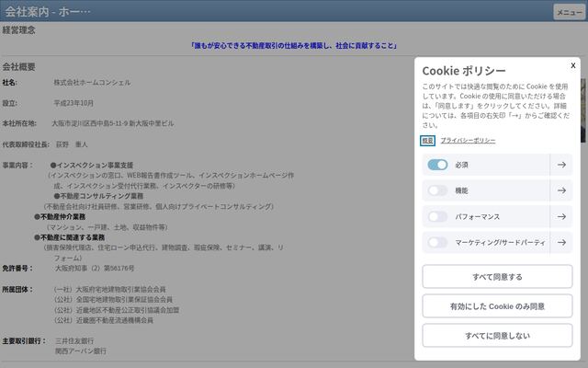Click the インスペクション事業支援 item

click(92, 166)
